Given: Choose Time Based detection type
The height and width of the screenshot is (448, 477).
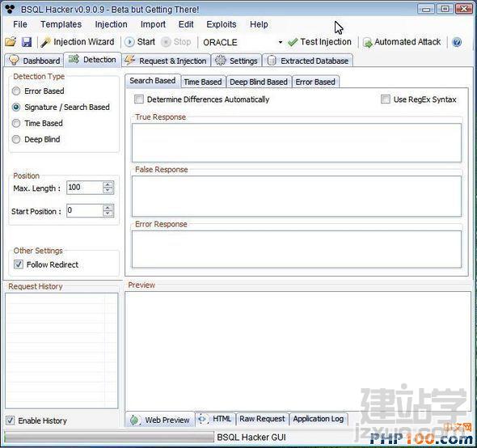Looking at the screenshot, I should (37, 123).
